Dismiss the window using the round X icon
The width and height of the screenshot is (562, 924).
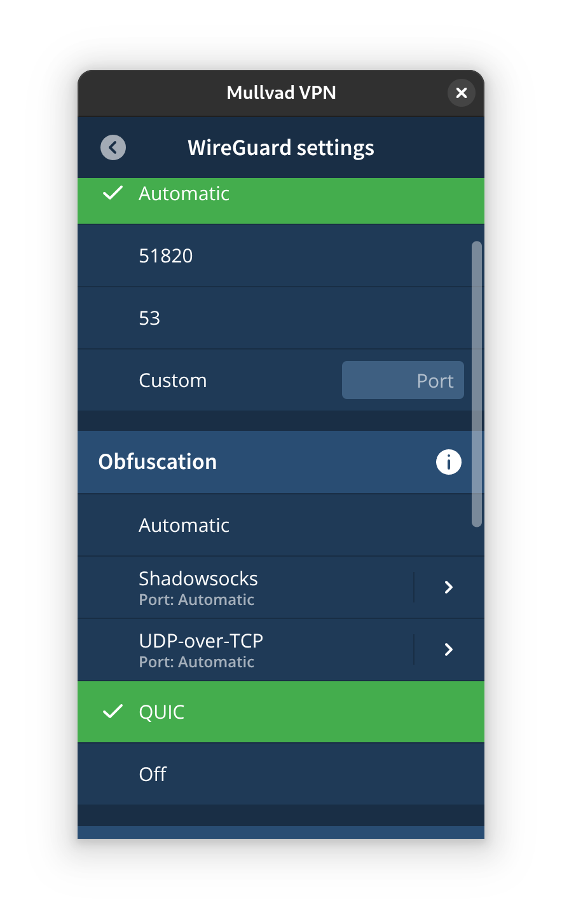pyautogui.click(x=462, y=93)
